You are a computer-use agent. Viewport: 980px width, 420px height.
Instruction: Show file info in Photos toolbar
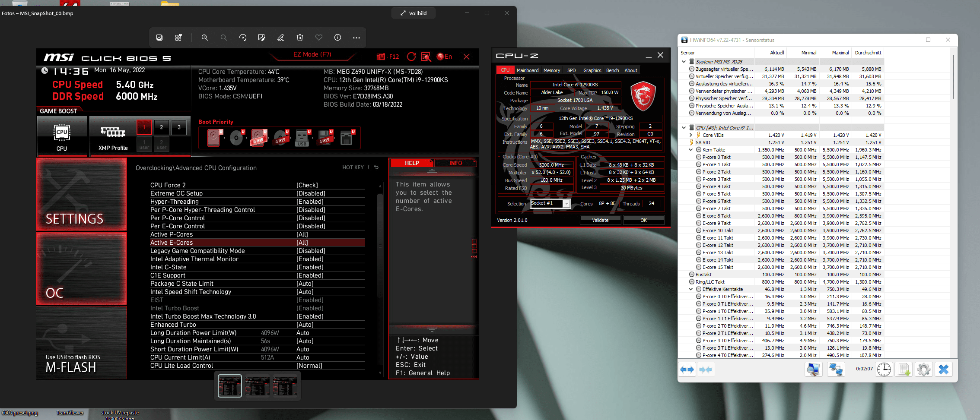338,38
